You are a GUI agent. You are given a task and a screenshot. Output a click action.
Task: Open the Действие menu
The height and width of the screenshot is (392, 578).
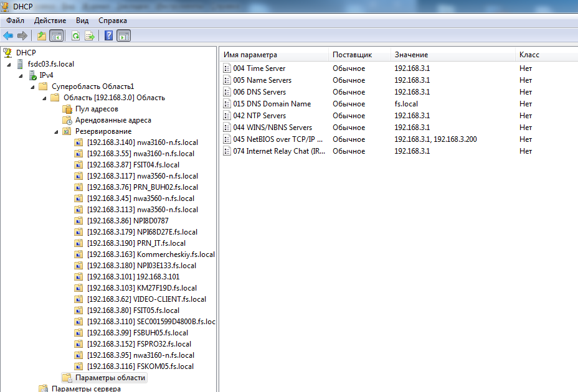click(x=50, y=21)
